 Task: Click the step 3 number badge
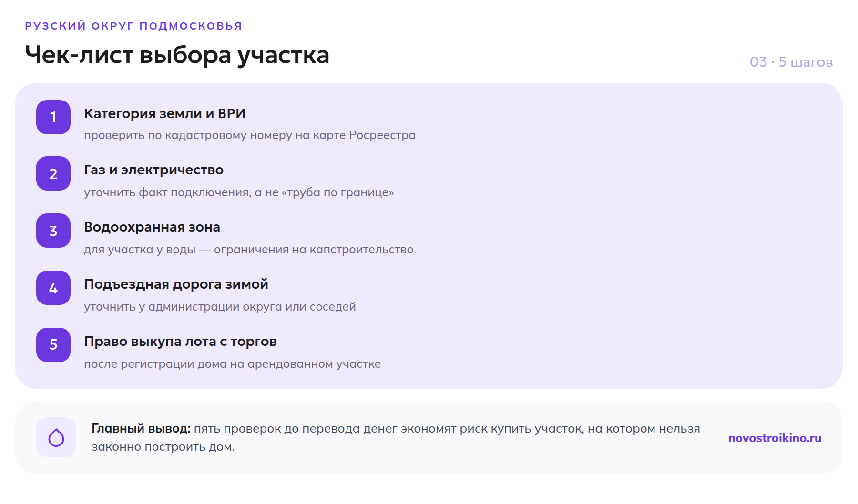[53, 231]
